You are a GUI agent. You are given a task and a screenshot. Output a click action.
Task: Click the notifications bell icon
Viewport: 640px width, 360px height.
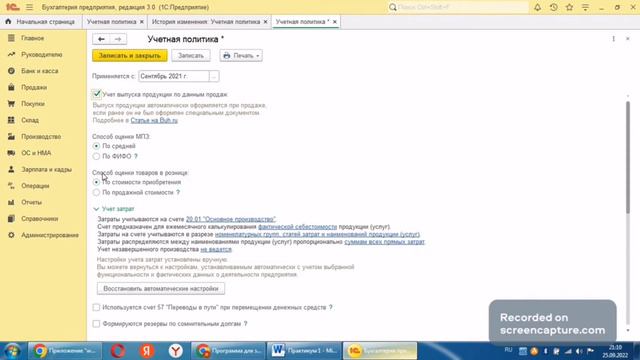tap(538, 7)
